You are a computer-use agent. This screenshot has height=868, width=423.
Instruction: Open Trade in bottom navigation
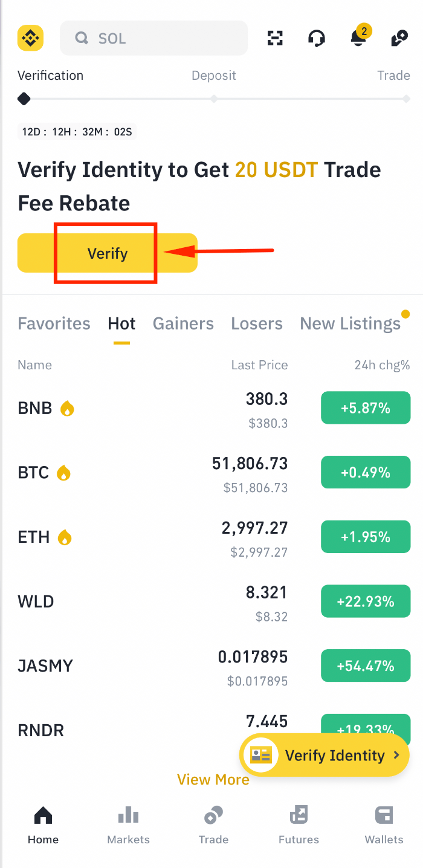213,826
